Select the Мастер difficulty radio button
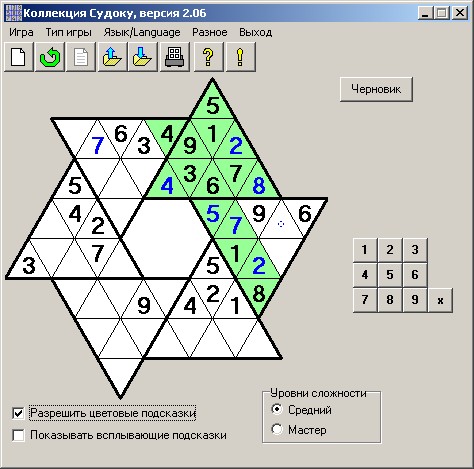Viewport: 474px width, 469px height. coord(277,429)
